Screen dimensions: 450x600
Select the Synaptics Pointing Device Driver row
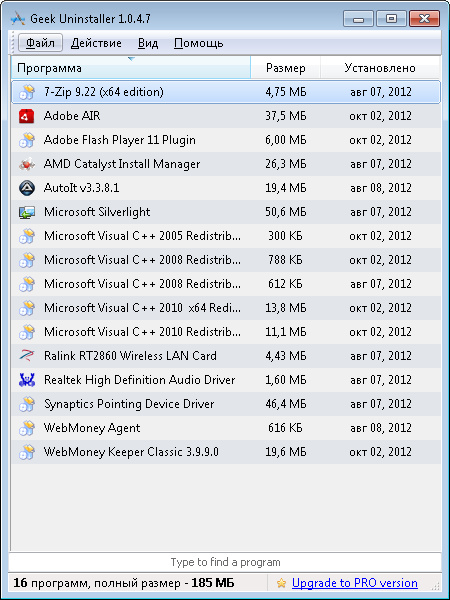(226, 404)
